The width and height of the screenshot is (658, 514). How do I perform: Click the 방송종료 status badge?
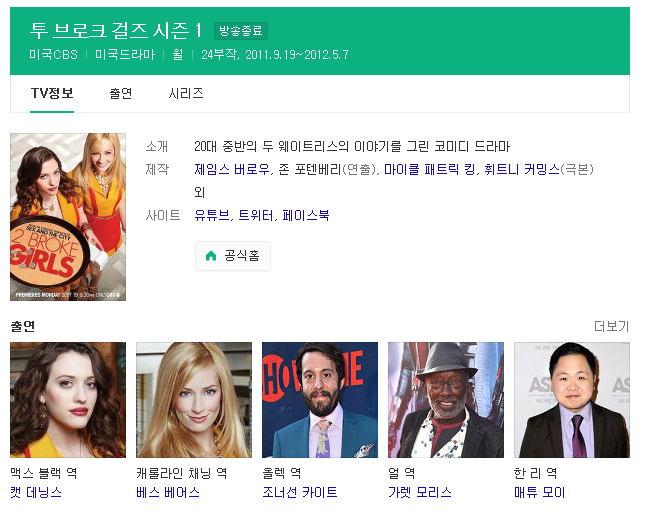tap(241, 31)
